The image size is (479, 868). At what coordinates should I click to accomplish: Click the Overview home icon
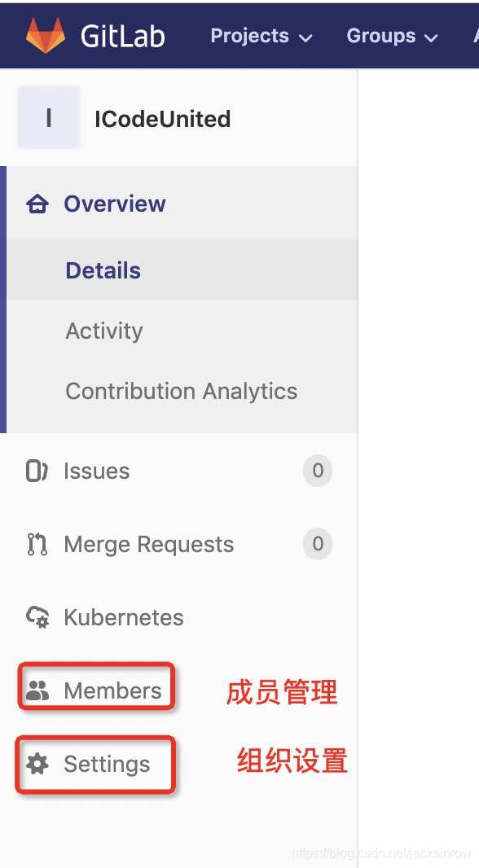[x=37, y=204]
